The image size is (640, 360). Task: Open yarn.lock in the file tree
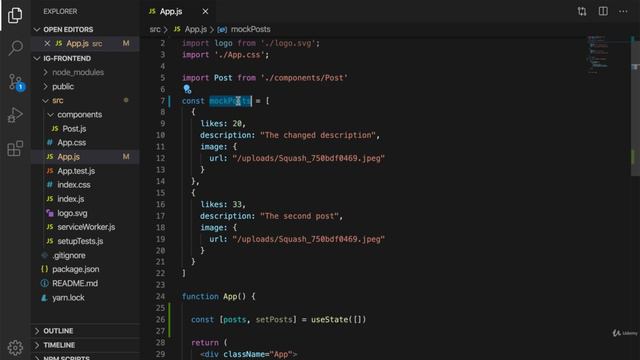coord(85,298)
